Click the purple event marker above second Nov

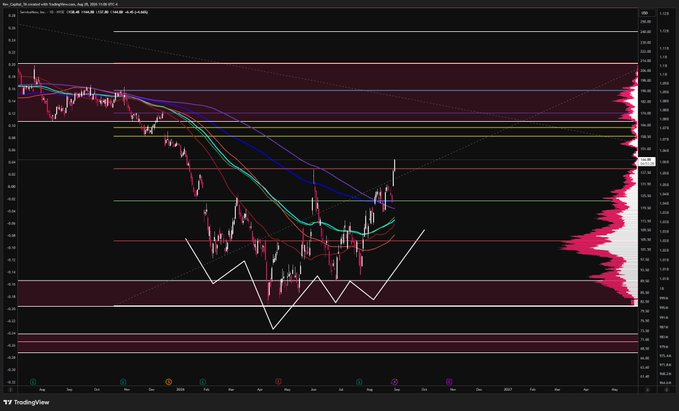click(x=449, y=382)
